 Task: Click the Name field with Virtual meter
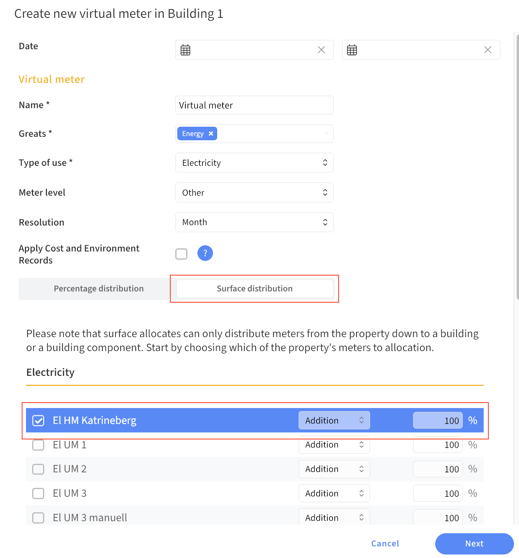[x=254, y=105]
